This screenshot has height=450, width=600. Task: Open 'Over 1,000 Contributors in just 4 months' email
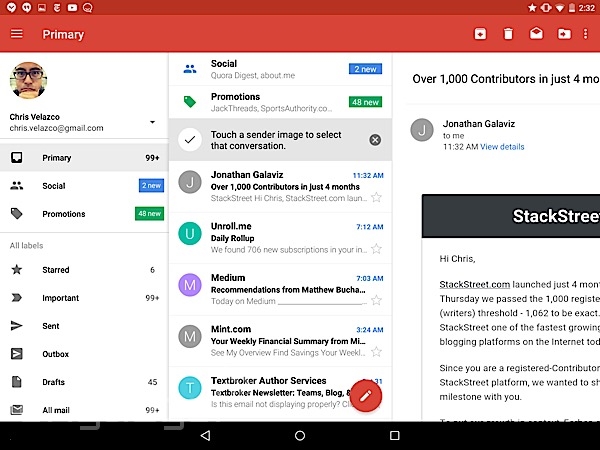click(x=280, y=187)
